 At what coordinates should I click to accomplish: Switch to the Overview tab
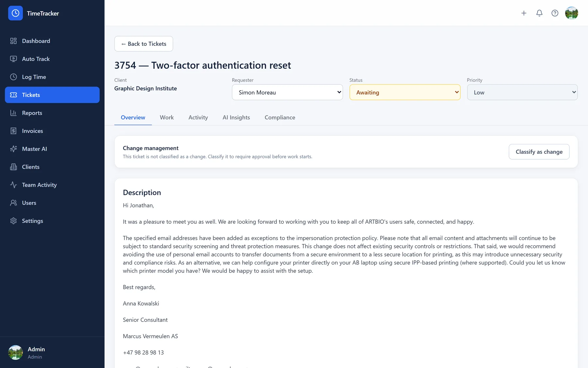[133, 117]
